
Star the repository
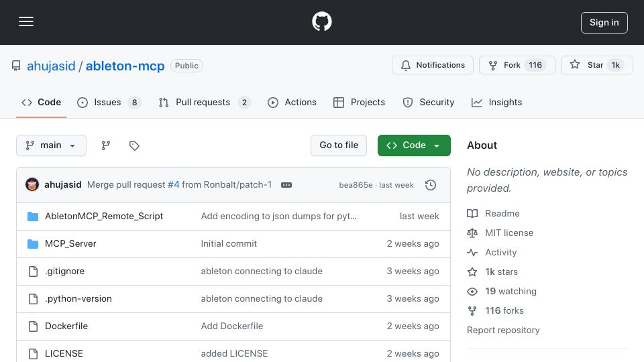[597, 65]
